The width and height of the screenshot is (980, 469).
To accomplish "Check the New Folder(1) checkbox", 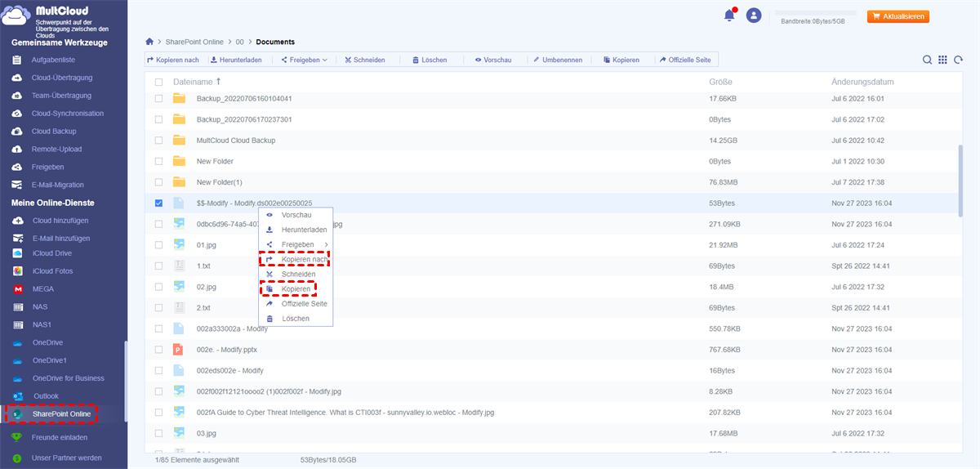I will (x=158, y=182).
